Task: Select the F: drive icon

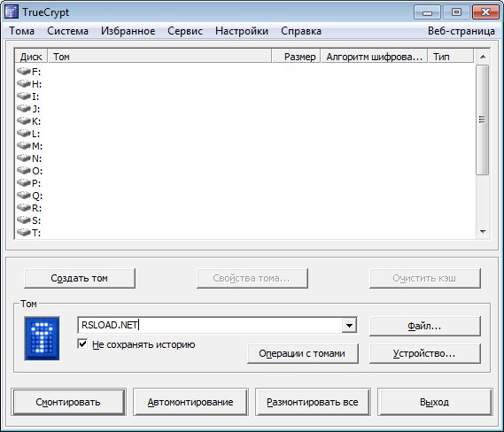Action: [24, 71]
